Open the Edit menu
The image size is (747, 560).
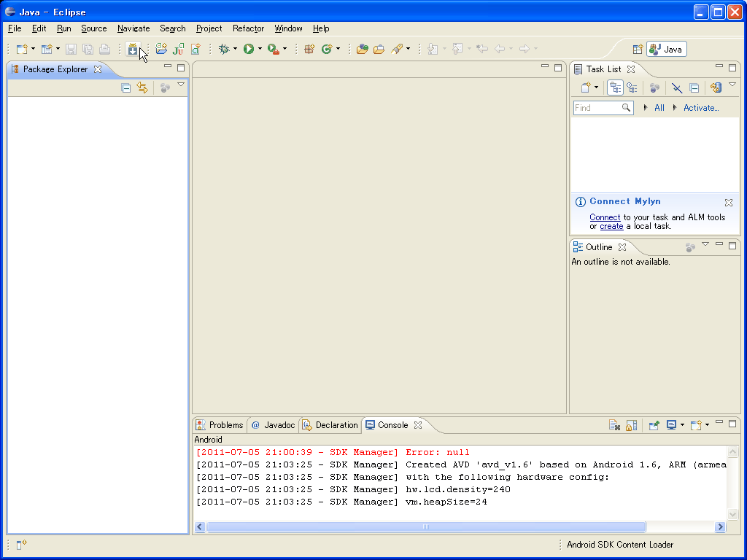(x=39, y=28)
